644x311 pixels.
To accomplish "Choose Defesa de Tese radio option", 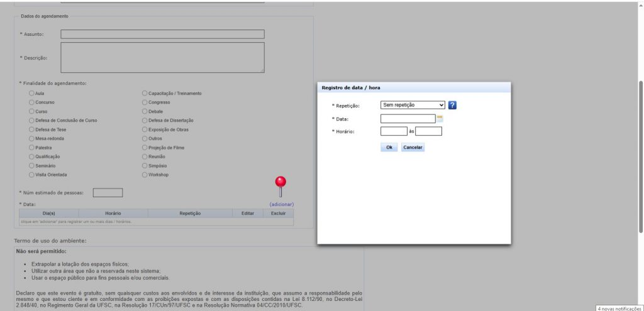I will (x=32, y=129).
